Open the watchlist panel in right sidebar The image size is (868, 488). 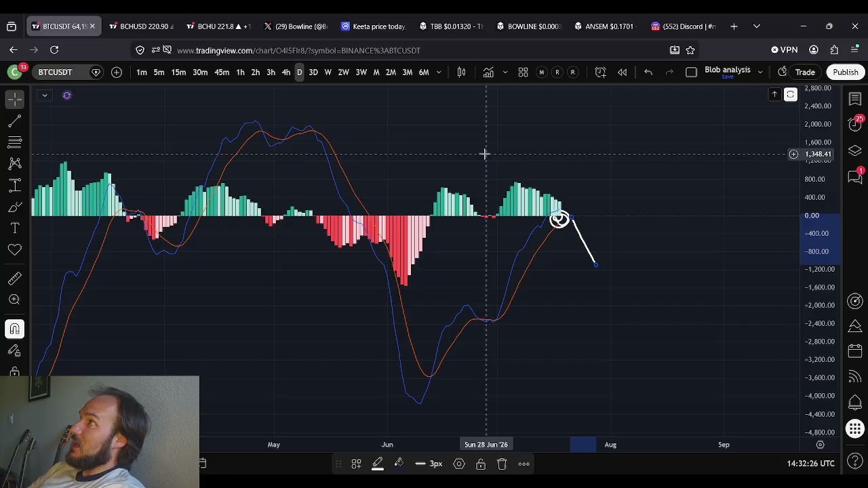854,100
